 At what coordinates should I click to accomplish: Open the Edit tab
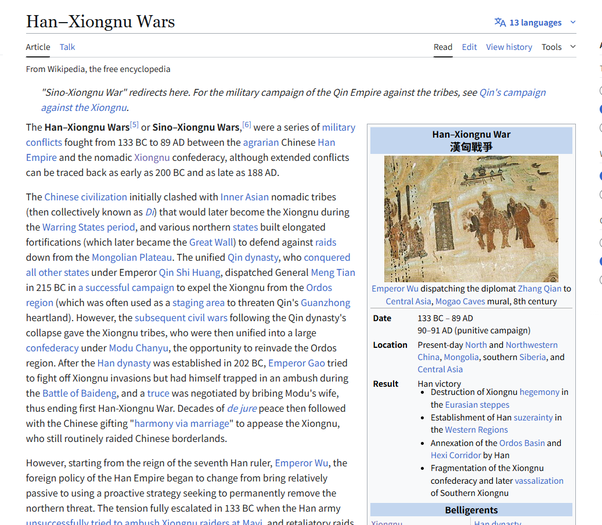(469, 47)
